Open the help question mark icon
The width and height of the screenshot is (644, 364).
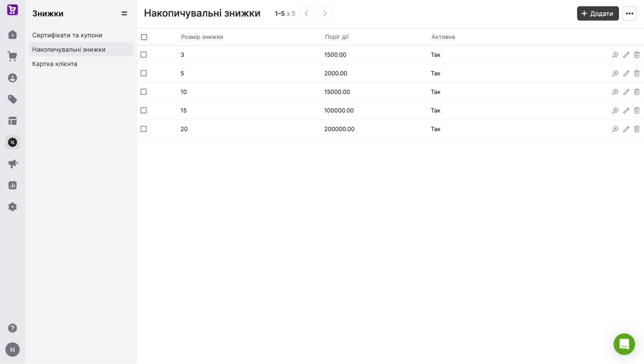coord(12,328)
